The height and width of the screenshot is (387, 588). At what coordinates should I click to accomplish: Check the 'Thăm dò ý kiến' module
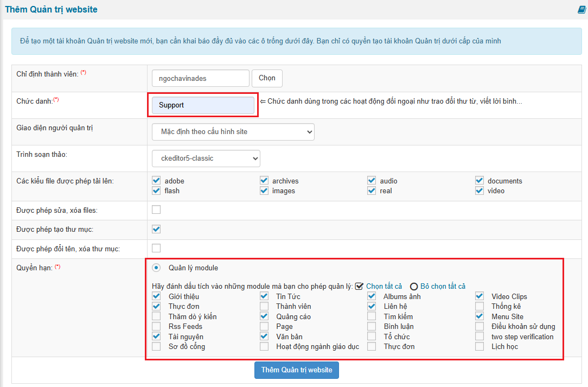[156, 316]
